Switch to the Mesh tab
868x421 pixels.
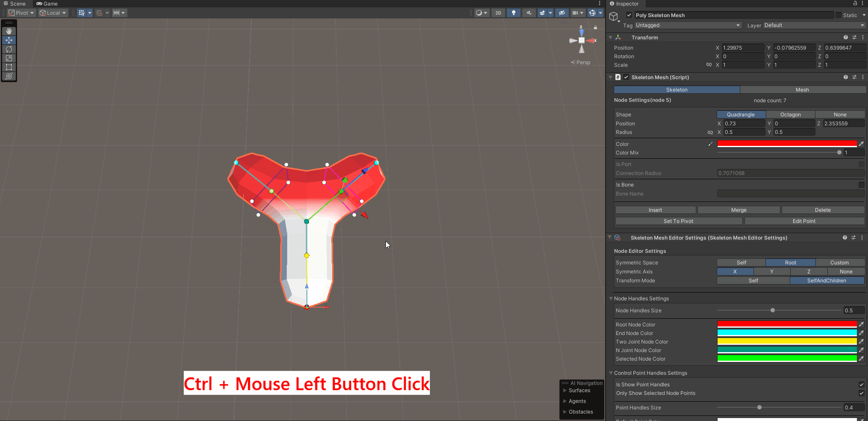pyautogui.click(x=802, y=90)
